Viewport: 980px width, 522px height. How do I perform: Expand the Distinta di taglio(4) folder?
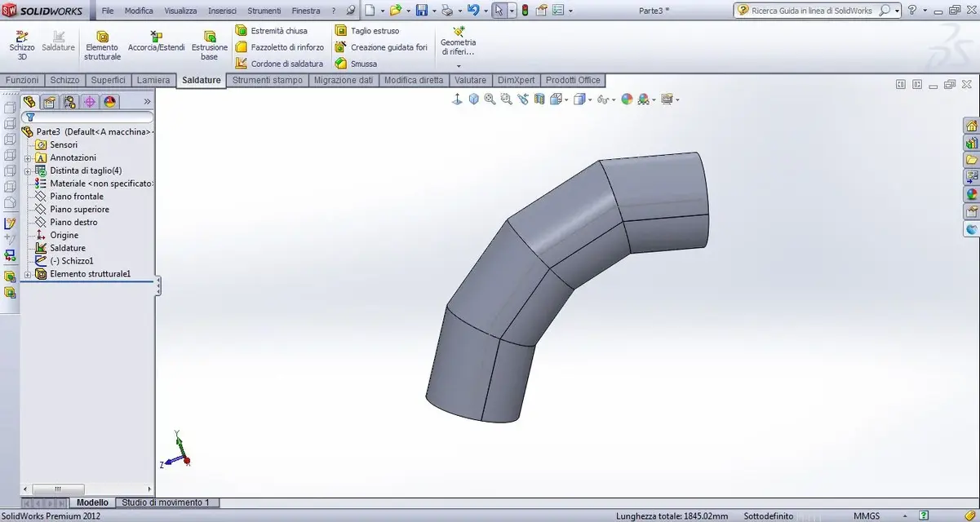(28, 170)
